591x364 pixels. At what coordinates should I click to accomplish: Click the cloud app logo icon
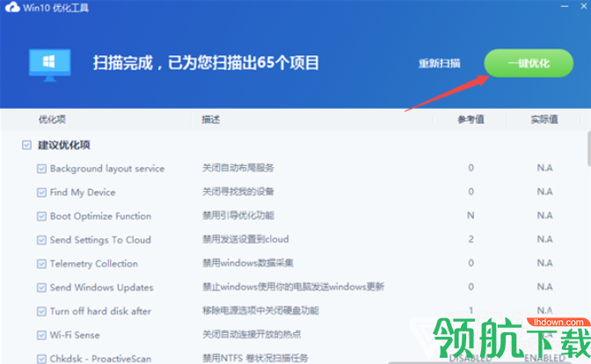(12, 7)
